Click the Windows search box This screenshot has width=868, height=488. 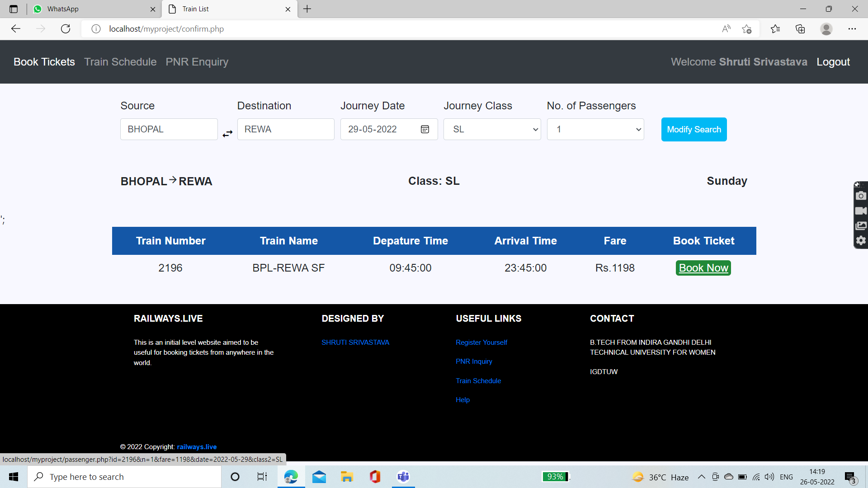tap(124, 477)
